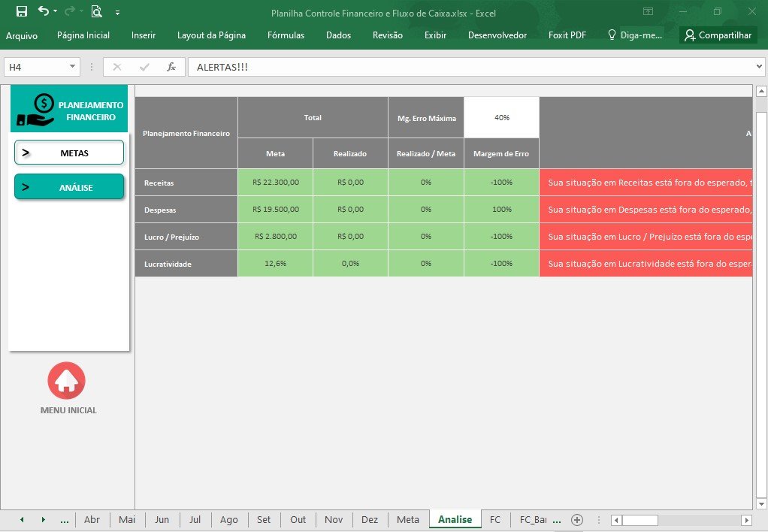Select the Receitas row label
The image size is (768, 532).
click(186, 183)
